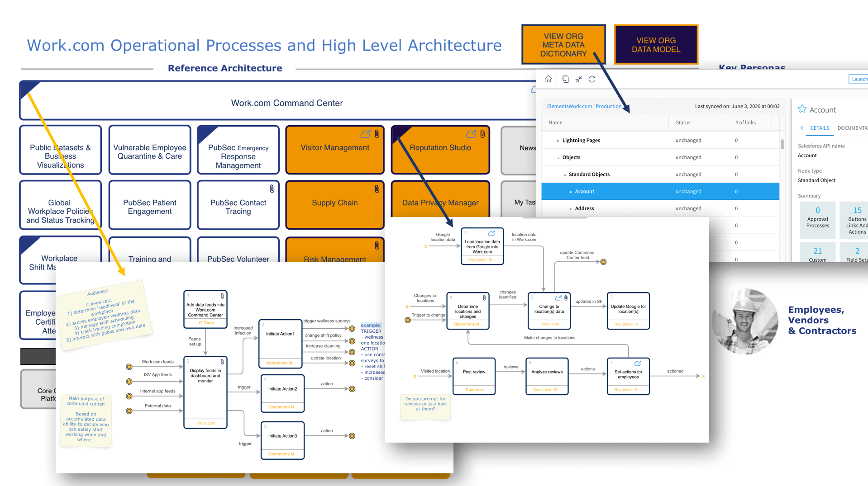The height and width of the screenshot is (486, 868).
Task: Open the DOCUMENTATION tab
Action: (852, 128)
